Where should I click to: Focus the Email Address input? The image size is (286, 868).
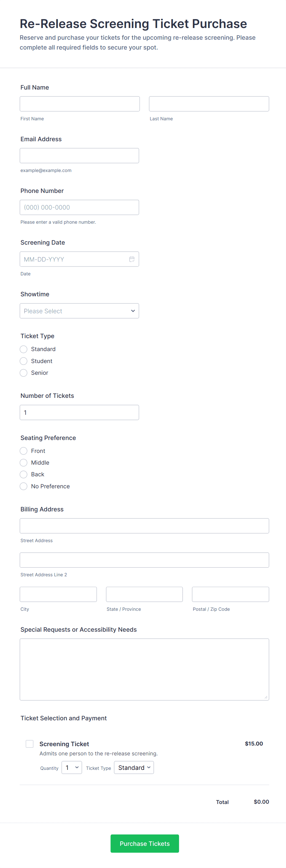pyautogui.click(x=79, y=156)
